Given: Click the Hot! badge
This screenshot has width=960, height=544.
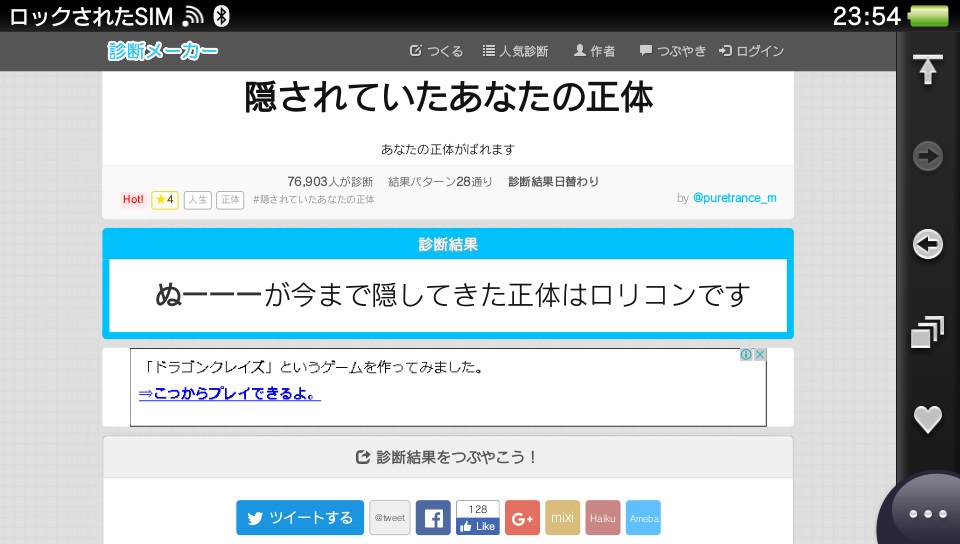Looking at the screenshot, I should pyautogui.click(x=133, y=199).
